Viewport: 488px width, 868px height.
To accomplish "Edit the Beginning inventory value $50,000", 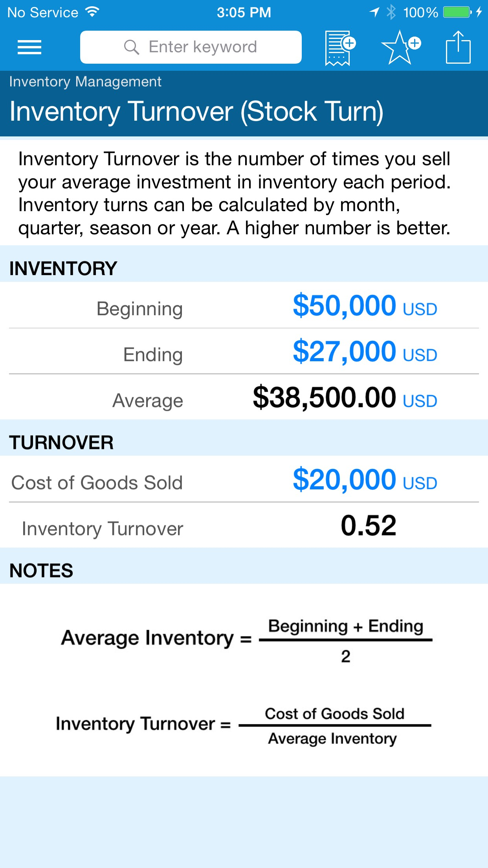I will [x=344, y=306].
